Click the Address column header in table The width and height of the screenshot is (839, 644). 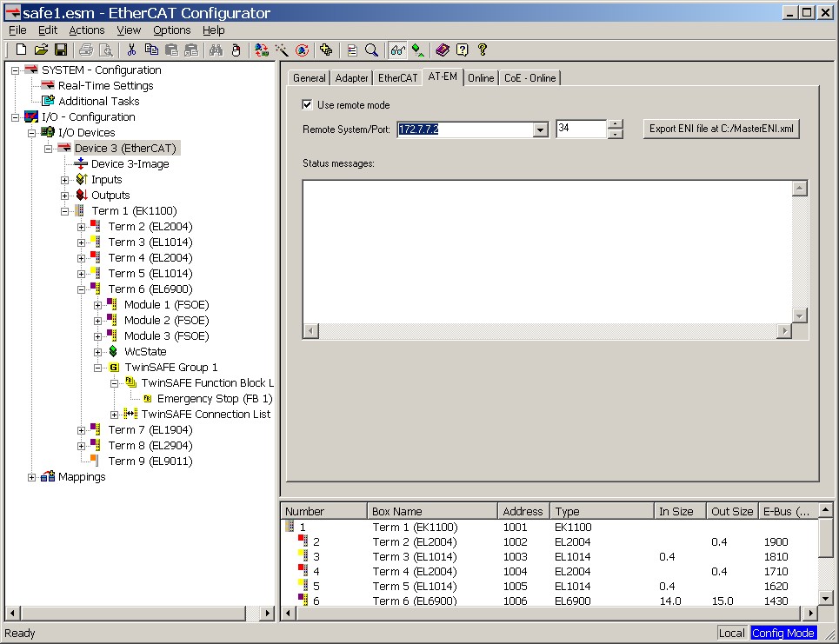(x=523, y=511)
